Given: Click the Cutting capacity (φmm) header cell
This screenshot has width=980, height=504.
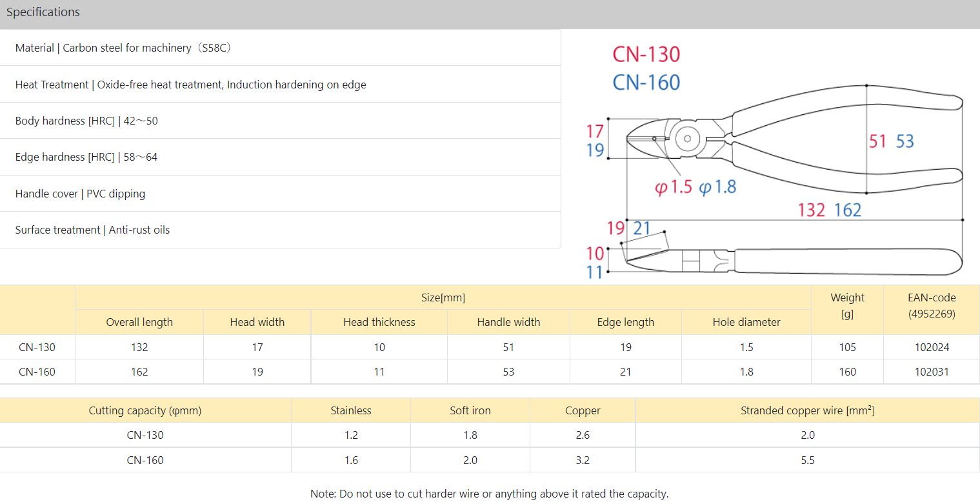Looking at the screenshot, I should click(145, 410).
